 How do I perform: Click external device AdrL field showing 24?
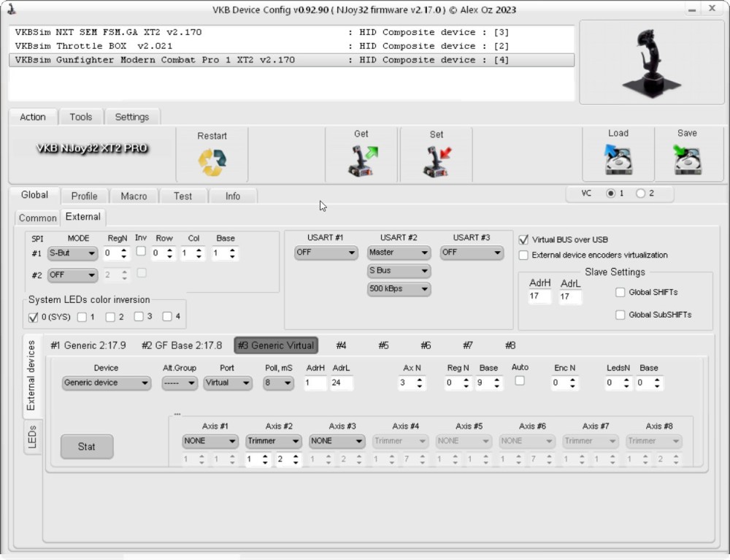point(341,383)
